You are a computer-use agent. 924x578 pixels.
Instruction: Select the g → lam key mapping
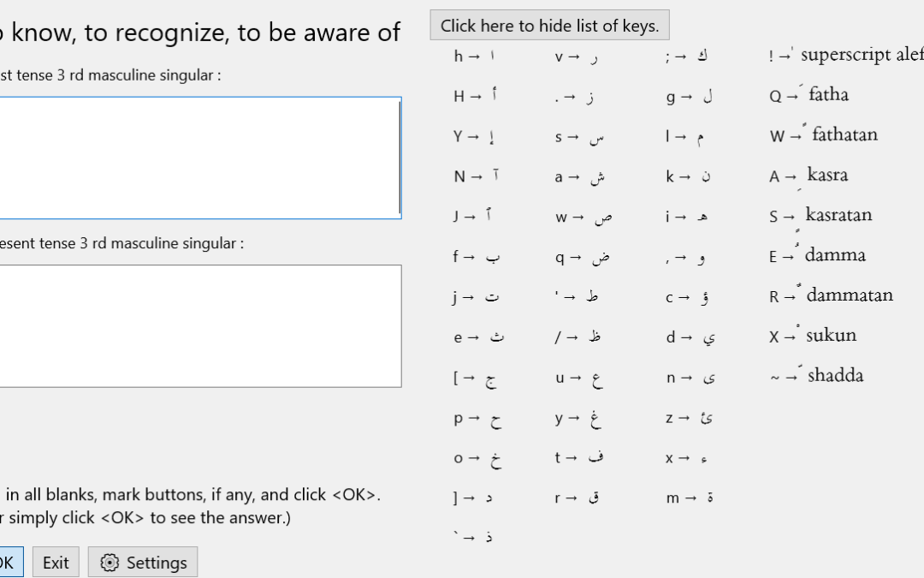pyautogui.click(x=690, y=97)
